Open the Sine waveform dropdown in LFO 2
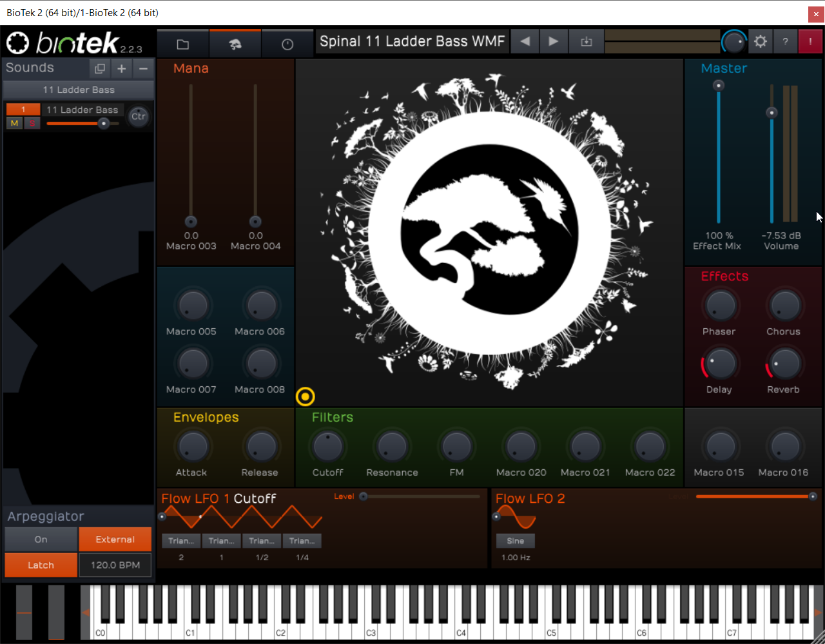Image resolution: width=825 pixels, height=644 pixels. [516, 541]
